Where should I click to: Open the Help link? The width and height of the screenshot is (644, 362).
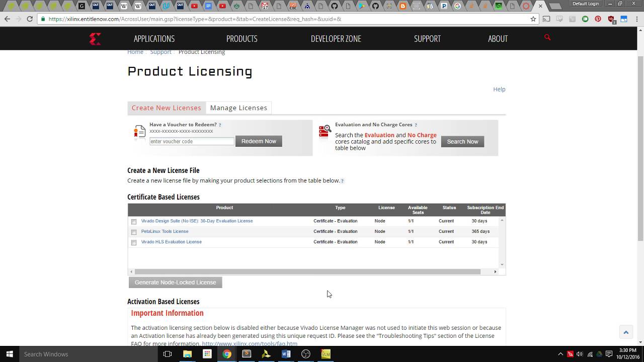tap(499, 89)
